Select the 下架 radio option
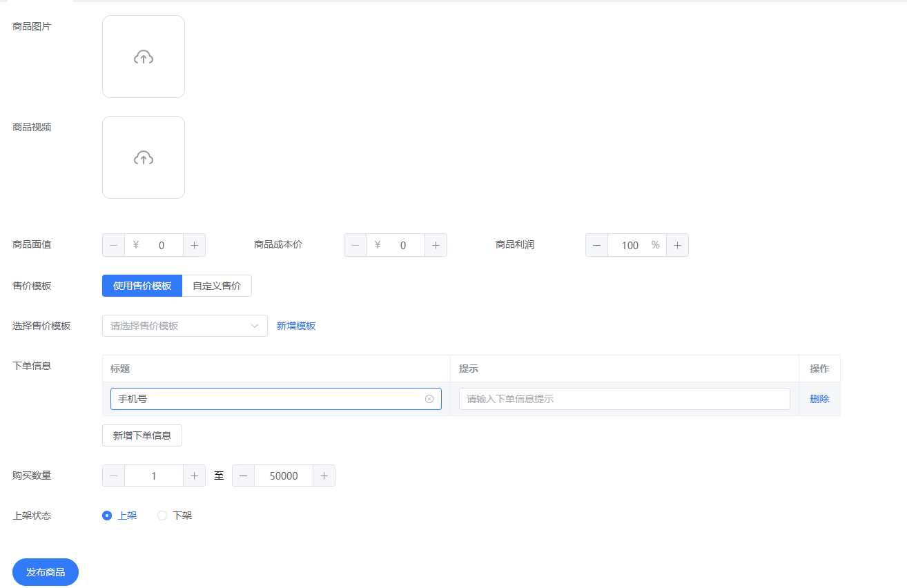Viewport: 907px width, 588px height. pos(162,516)
